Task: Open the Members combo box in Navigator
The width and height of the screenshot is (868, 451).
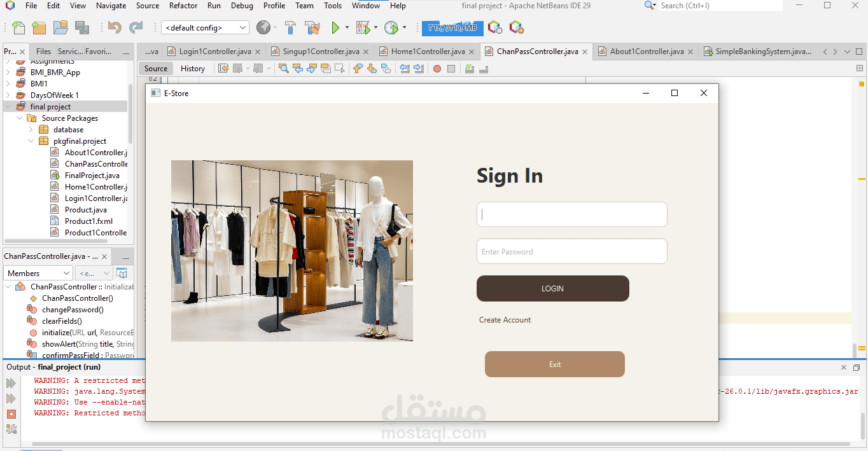Action: coord(38,274)
